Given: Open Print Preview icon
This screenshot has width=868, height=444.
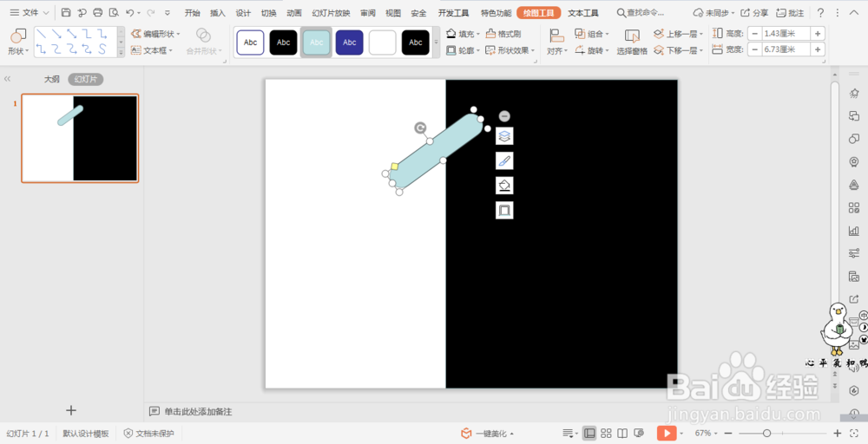Looking at the screenshot, I should (x=114, y=13).
